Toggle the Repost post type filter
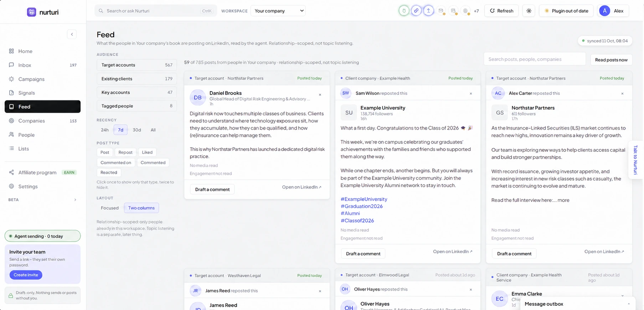This screenshot has height=310, width=644. point(125,153)
